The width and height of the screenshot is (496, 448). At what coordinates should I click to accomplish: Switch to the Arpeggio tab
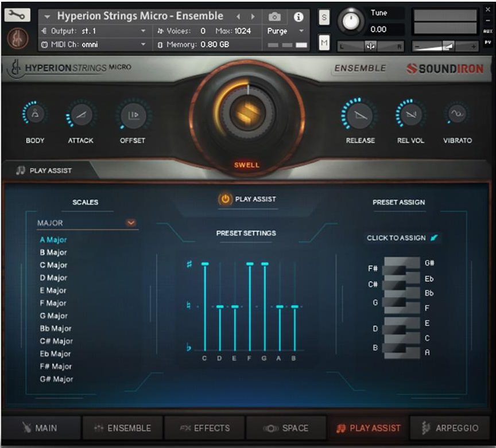click(x=449, y=428)
